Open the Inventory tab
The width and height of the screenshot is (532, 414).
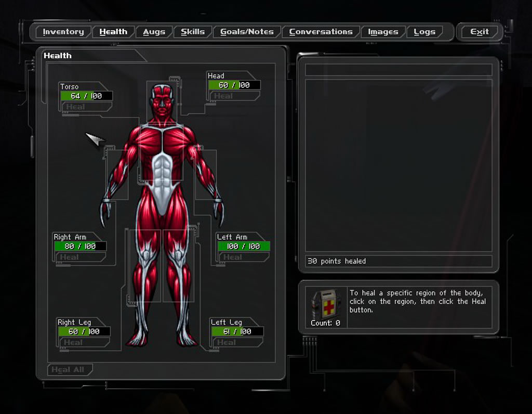coord(63,32)
